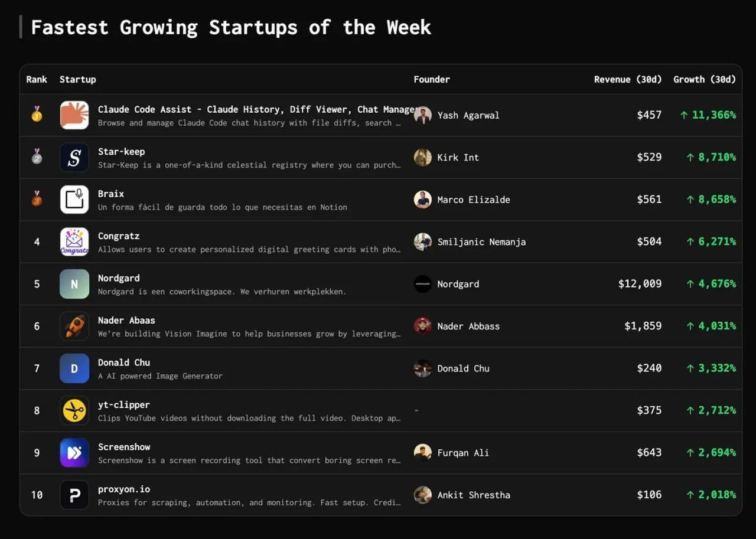Click the Screenshow startup name

(x=124, y=447)
